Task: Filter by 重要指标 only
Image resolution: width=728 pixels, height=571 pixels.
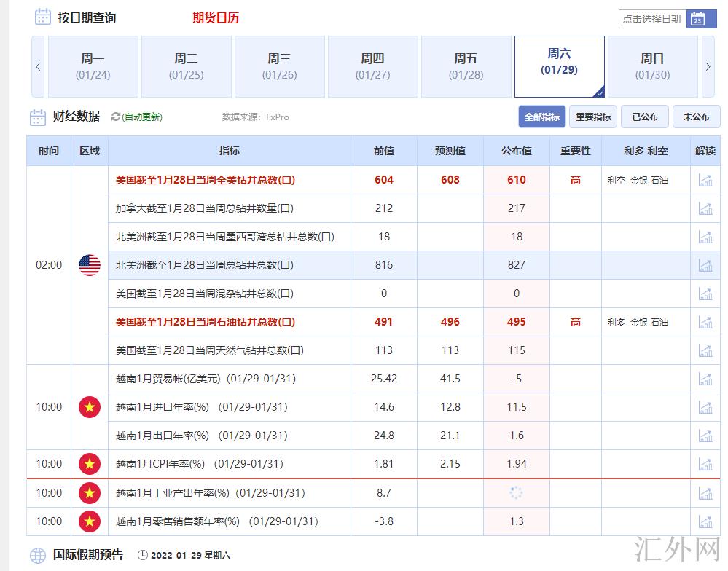Action: click(593, 117)
